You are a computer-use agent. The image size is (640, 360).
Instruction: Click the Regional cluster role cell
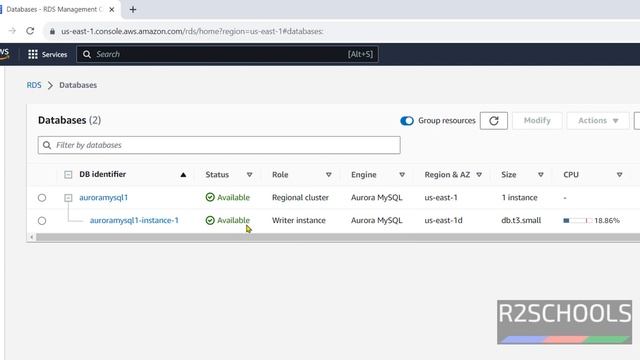pos(300,198)
